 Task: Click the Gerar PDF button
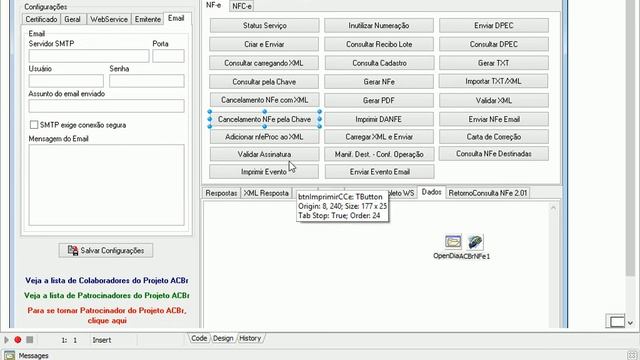pos(379,100)
